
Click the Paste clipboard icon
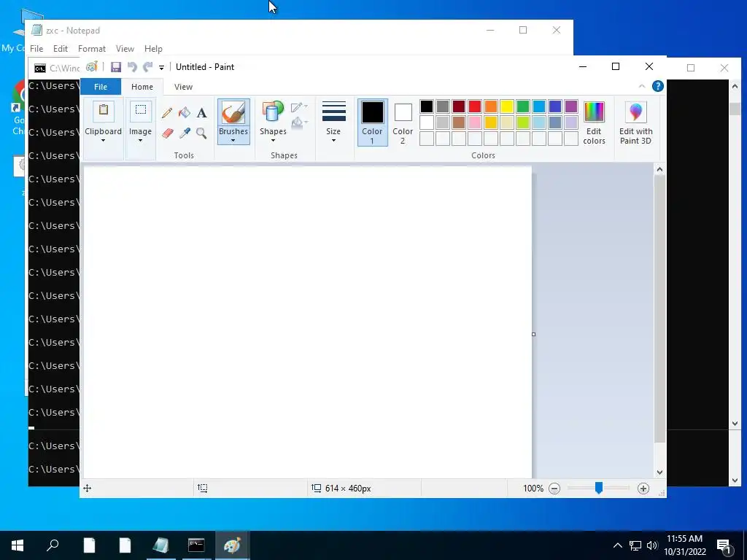103,111
